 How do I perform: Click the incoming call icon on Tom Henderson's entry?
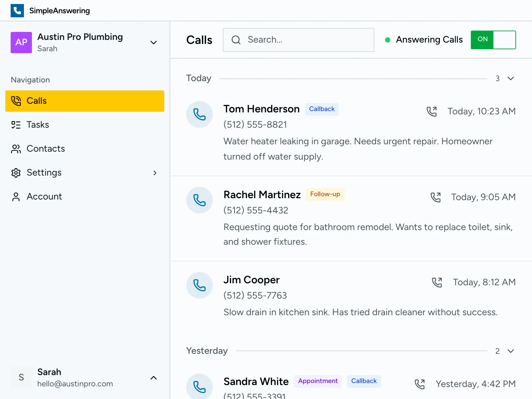pyautogui.click(x=432, y=111)
